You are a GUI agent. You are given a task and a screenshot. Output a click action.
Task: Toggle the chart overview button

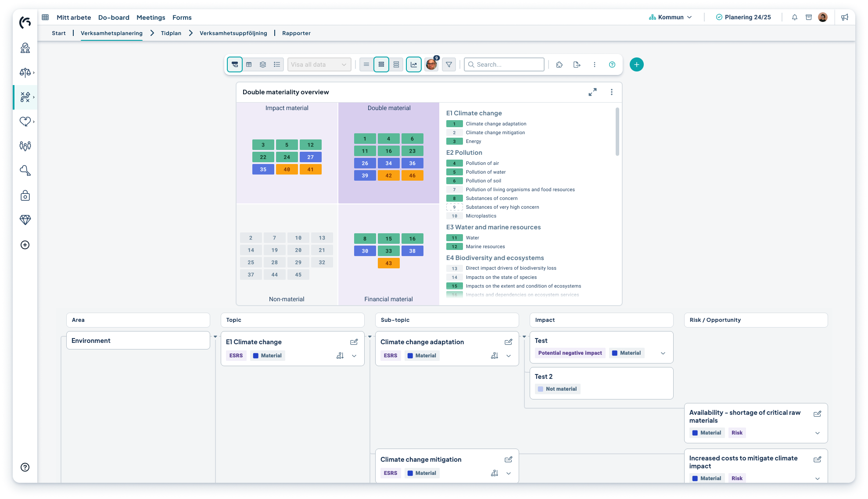coord(413,64)
